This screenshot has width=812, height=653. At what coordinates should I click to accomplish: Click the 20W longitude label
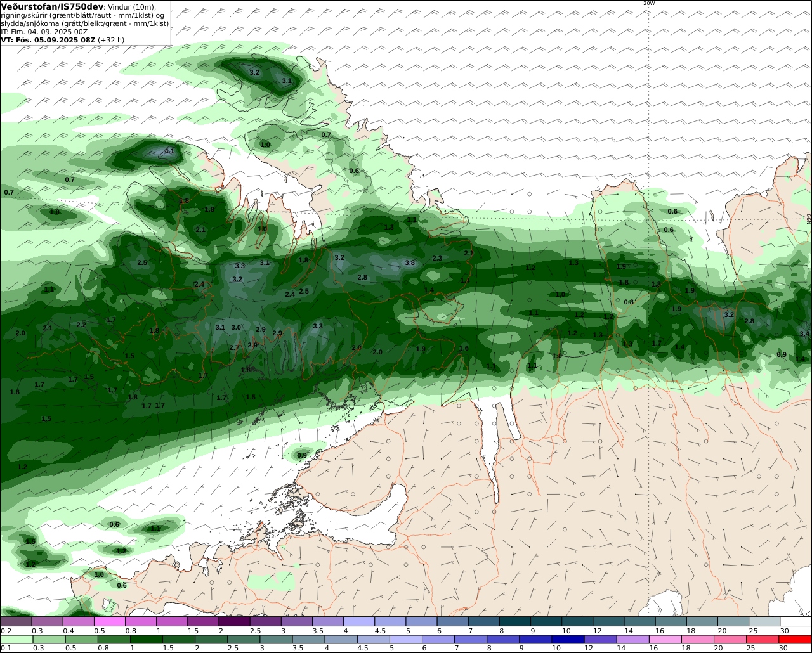[648, 3]
